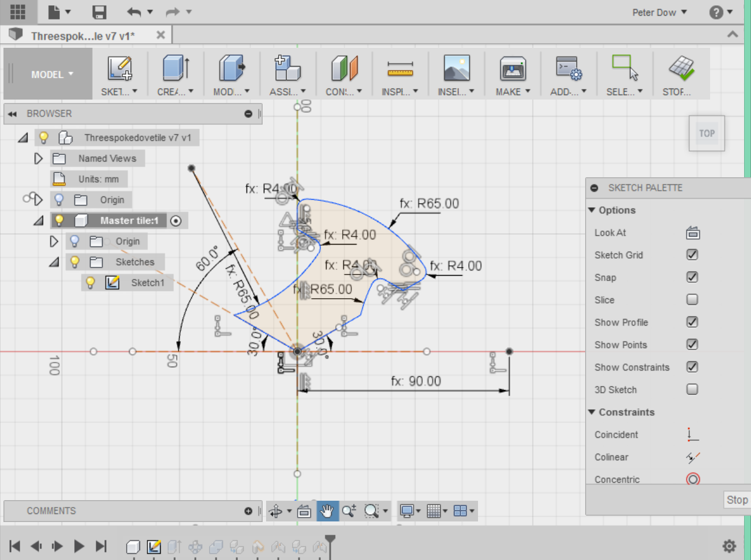Open the MODEL workspace dropdown
The height and width of the screenshot is (560, 751).
52,74
